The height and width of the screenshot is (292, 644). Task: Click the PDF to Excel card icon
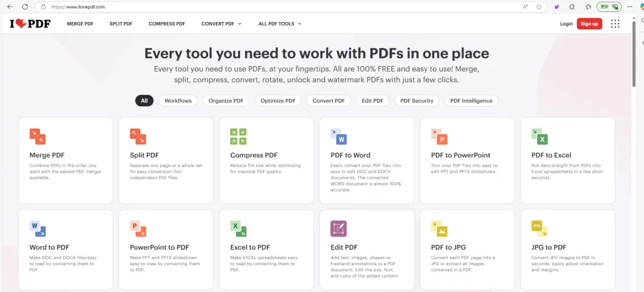click(x=539, y=136)
